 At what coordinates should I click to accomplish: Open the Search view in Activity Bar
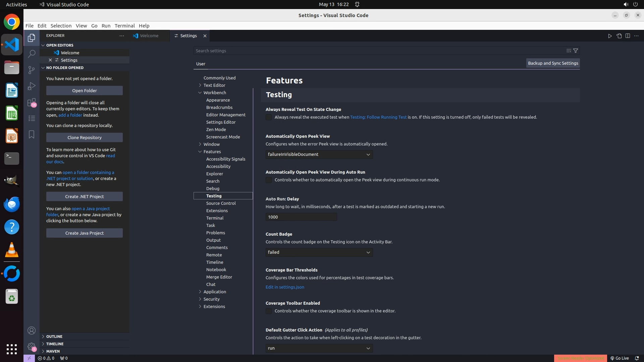[x=32, y=54]
